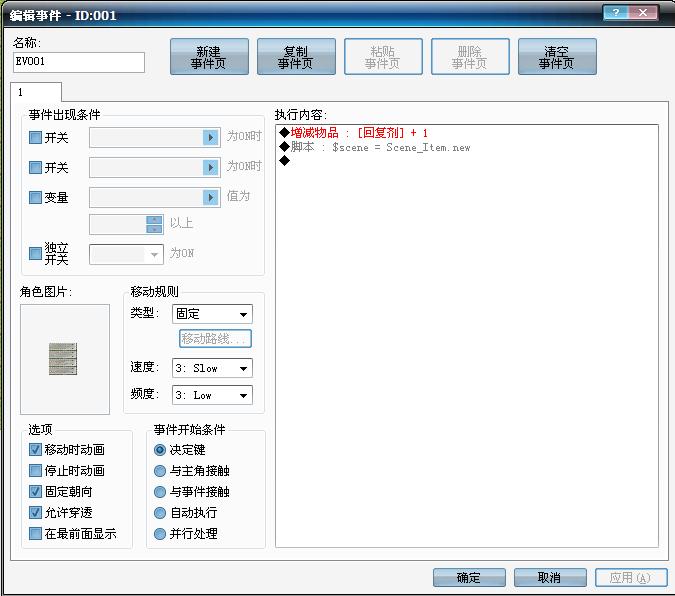The height and width of the screenshot is (596, 675).
Task: Confirm with the 确定 button
Action: pos(469,577)
